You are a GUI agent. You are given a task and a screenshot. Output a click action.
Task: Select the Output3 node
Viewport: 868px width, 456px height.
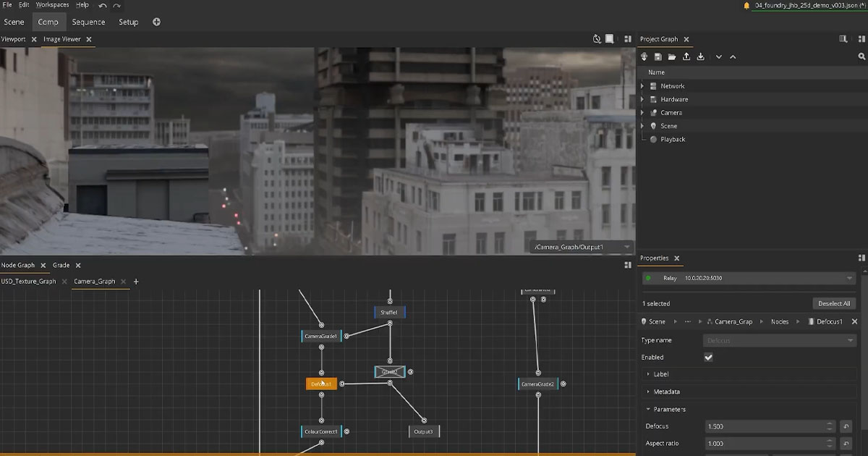424,431
